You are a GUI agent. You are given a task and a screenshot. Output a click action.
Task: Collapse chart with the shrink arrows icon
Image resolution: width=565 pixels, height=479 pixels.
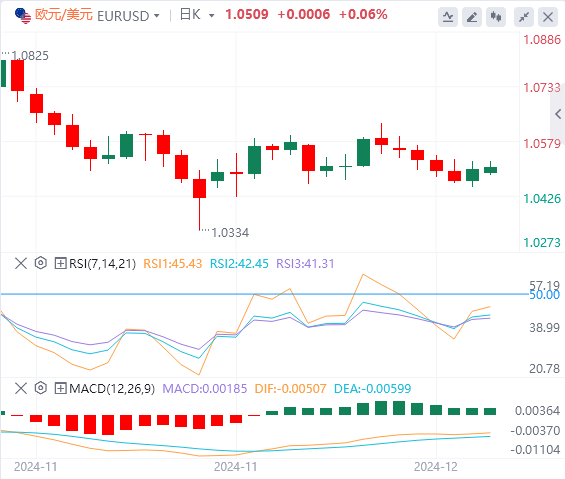pyautogui.click(x=524, y=17)
